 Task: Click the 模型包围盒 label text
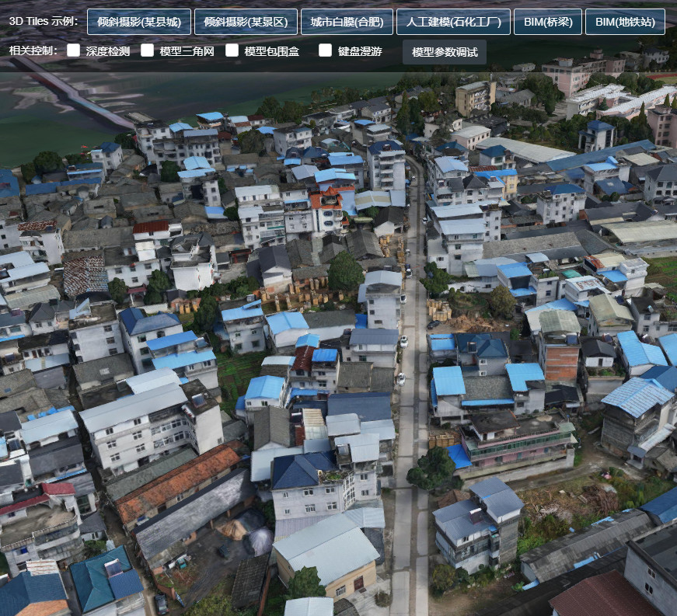click(271, 51)
